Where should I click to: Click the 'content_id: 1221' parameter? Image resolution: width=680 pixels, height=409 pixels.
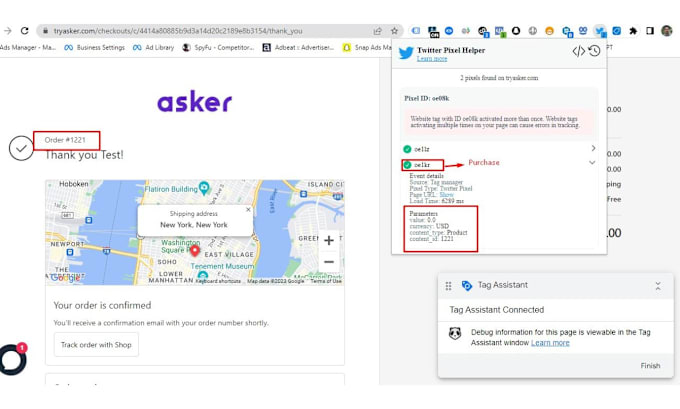coord(432,239)
